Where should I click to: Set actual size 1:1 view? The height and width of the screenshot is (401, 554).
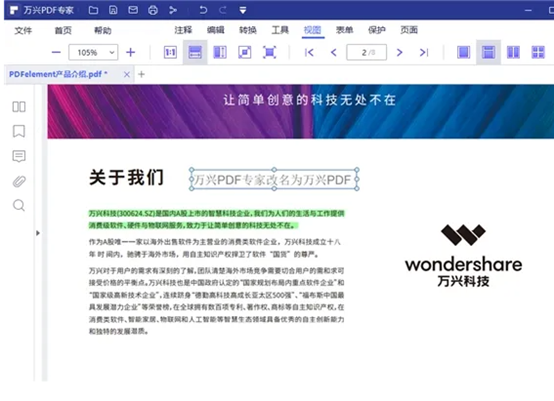point(170,53)
